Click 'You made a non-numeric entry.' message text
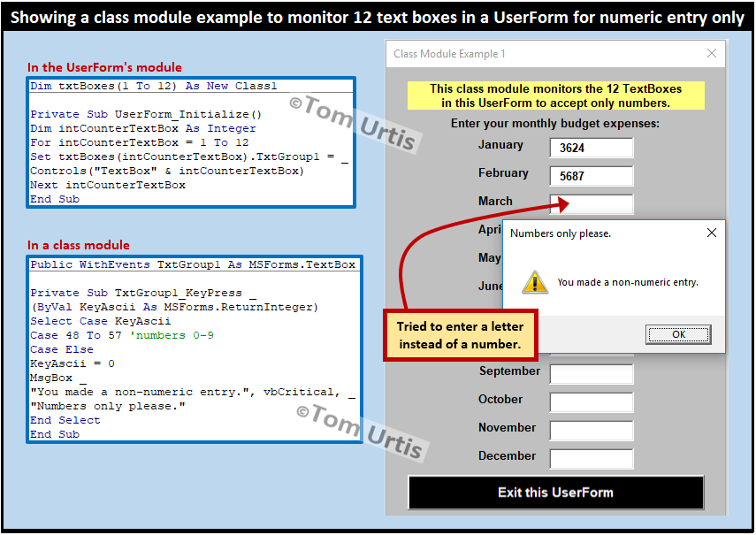The width and height of the screenshot is (756, 535). pos(628,282)
